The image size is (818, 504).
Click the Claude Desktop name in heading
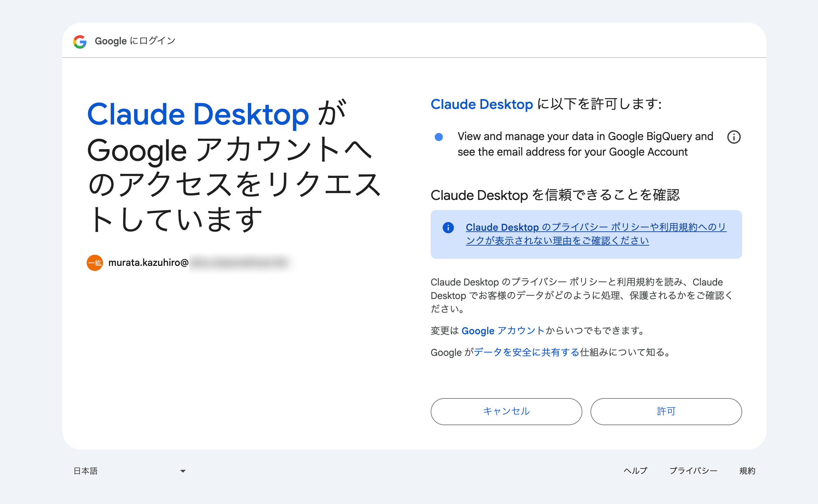pos(198,114)
